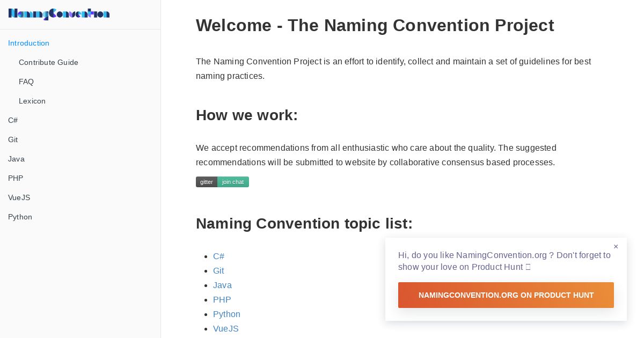Go to the VueJS sidebar section

tap(19, 197)
